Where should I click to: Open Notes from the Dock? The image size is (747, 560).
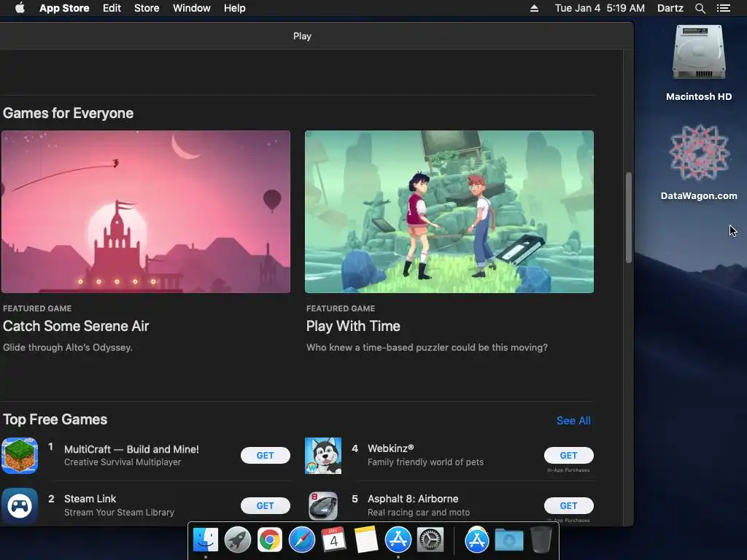coord(366,540)
